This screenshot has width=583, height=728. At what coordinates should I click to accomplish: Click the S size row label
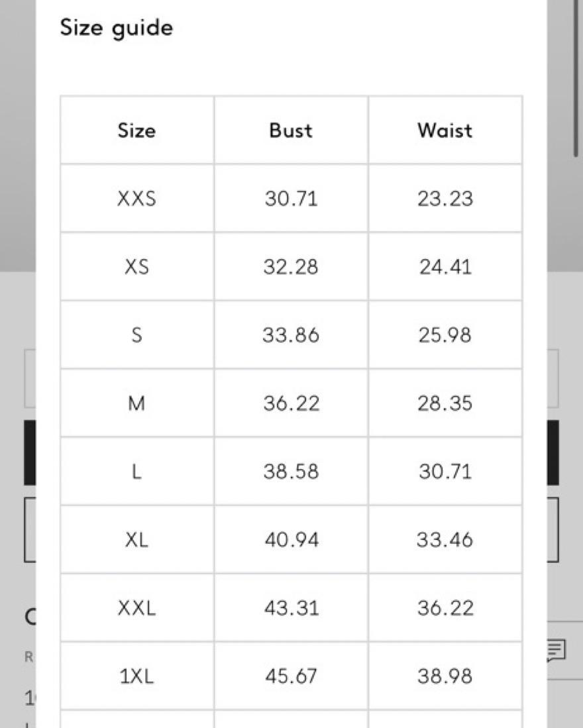[137, 335]
